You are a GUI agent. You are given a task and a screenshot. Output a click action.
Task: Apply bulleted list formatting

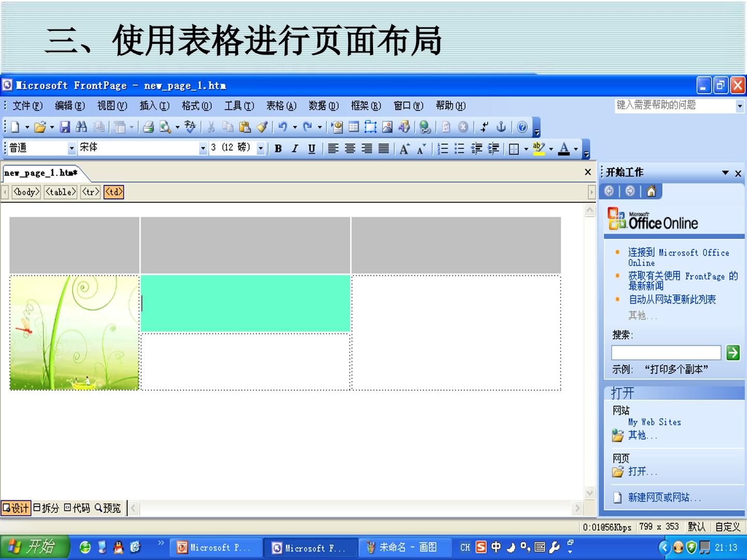click(x=459, y=149)
